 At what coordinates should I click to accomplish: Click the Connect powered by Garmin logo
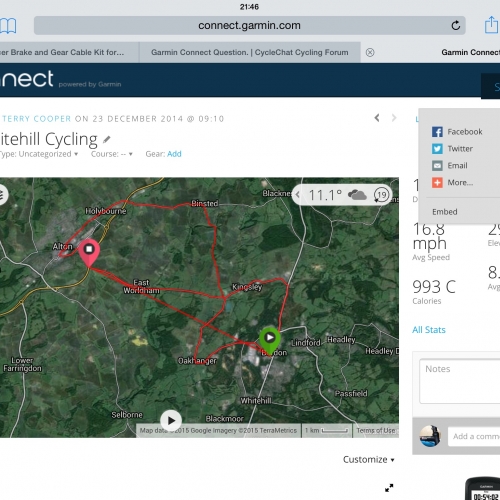pyautogui.click(x=60, y=80)
